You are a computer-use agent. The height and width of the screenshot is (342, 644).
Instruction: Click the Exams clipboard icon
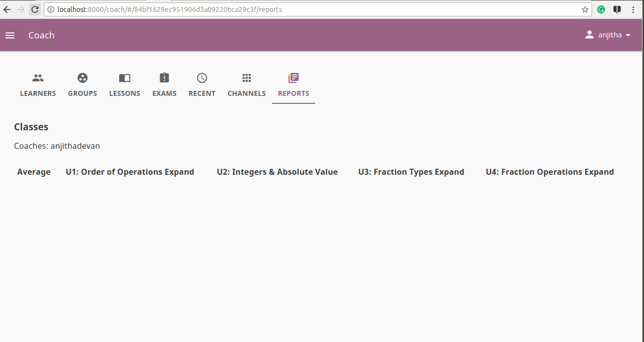pos(165,78)
